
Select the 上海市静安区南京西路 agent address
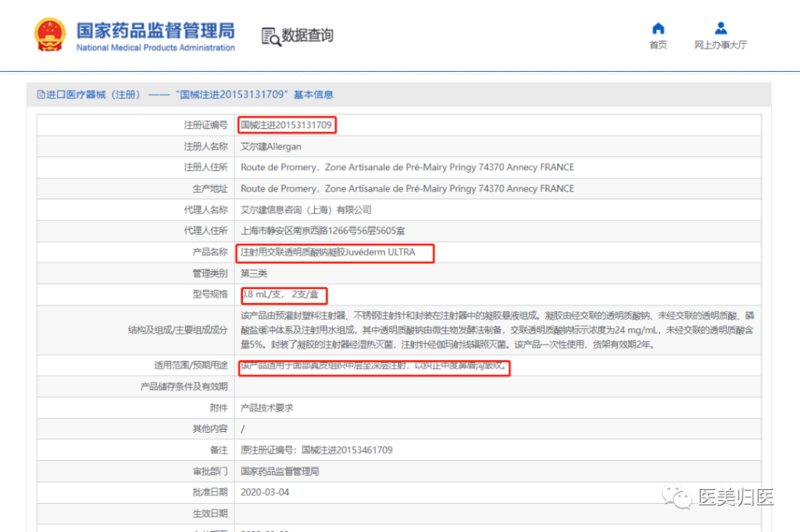[x=323, y=230]
